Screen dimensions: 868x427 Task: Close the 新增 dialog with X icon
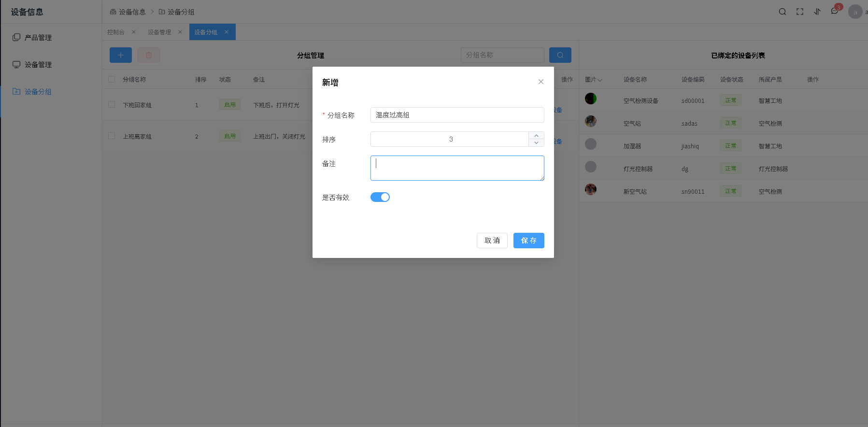(541, 82)
